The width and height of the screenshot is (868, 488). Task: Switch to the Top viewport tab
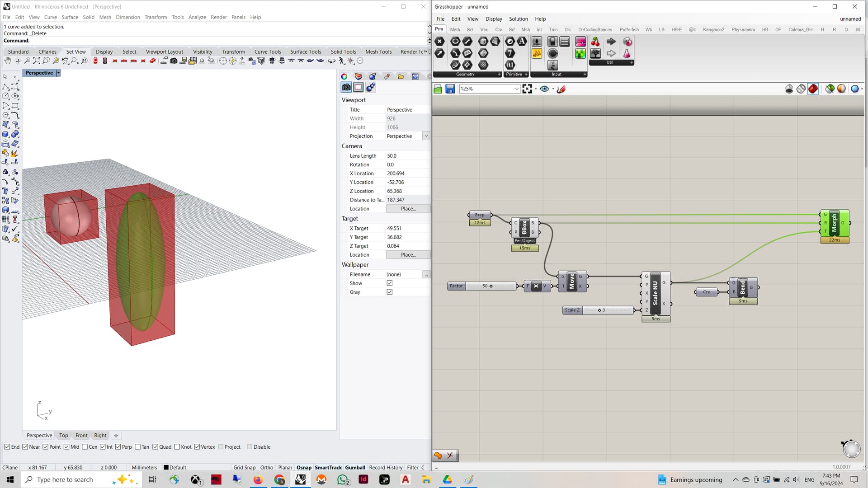point(63,435)
